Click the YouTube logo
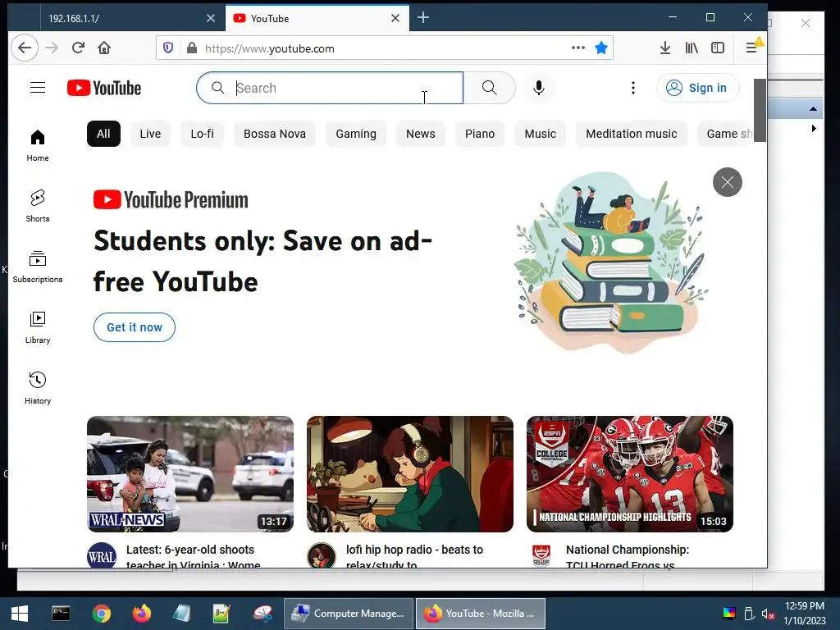Viewport: 840px width, 630px height. pyautogui.click(x=104, y=88)
